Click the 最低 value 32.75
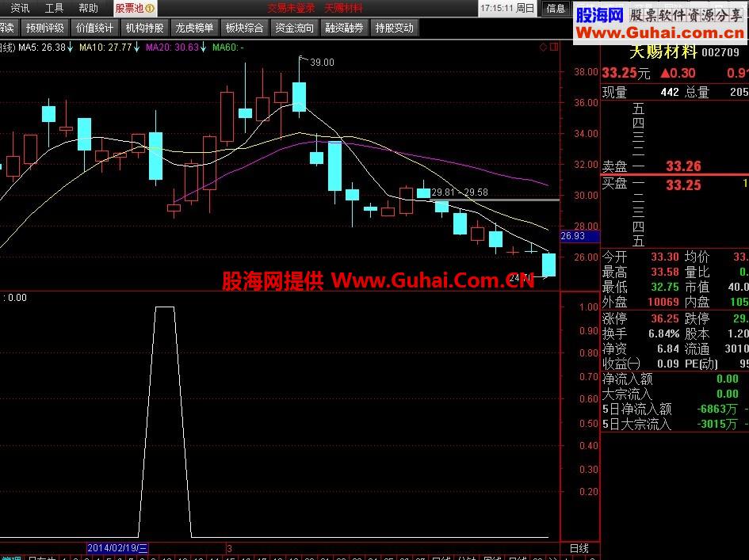749x560 pixels. (x=665, y=287)
